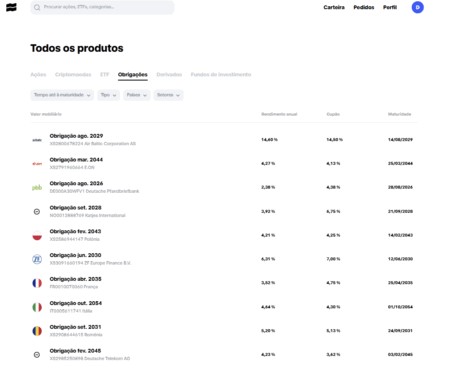Open Obrigação ago. 2026 bond

224,187
